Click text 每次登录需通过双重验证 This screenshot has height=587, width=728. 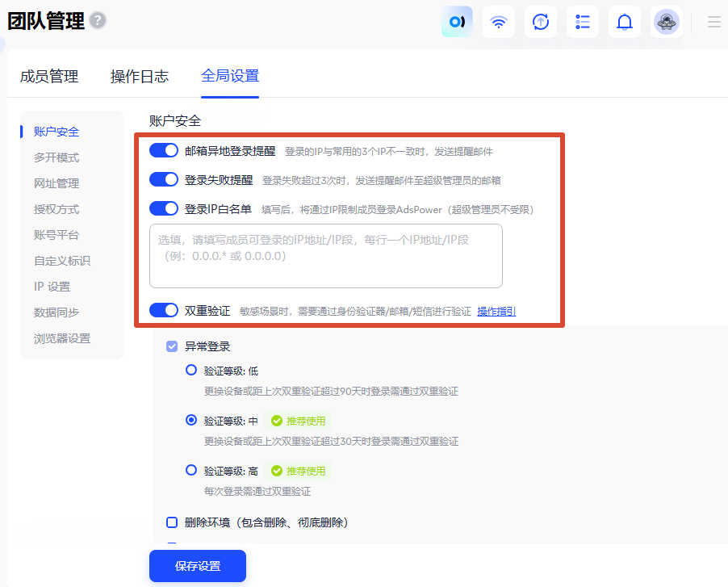coord(257,492)
